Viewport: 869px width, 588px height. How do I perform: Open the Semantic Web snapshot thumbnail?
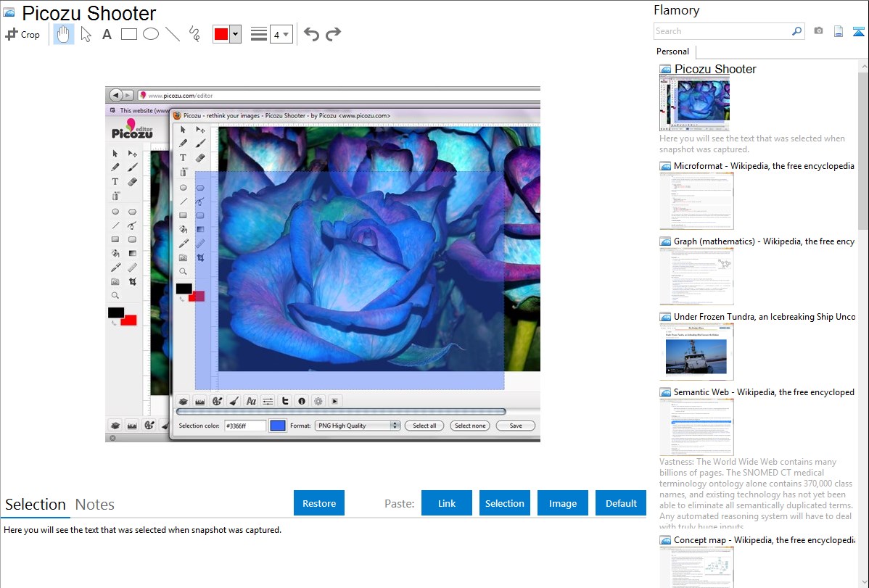click(696, 427)
